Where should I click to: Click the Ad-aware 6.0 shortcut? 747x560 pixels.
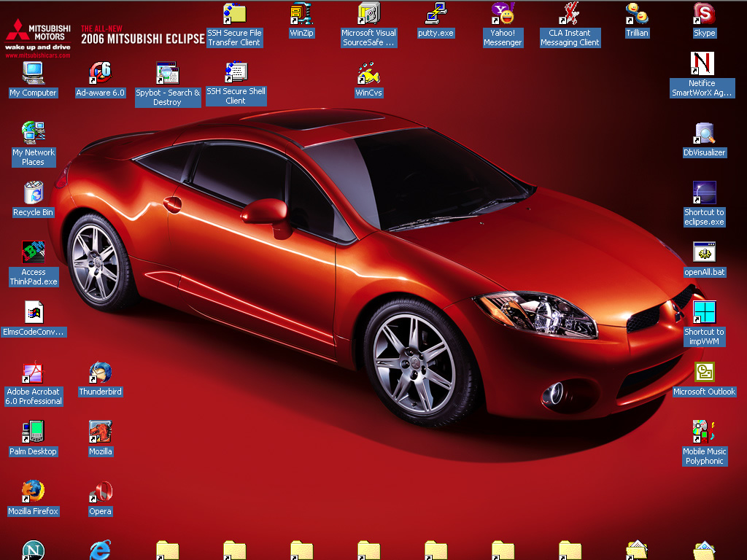point(100,74)
